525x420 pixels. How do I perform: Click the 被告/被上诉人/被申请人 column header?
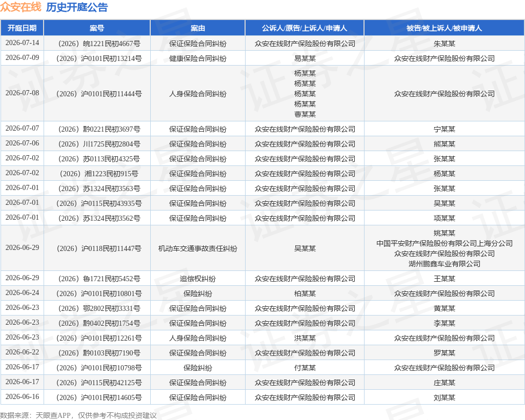pyautogui.click(x=445, y=28)
